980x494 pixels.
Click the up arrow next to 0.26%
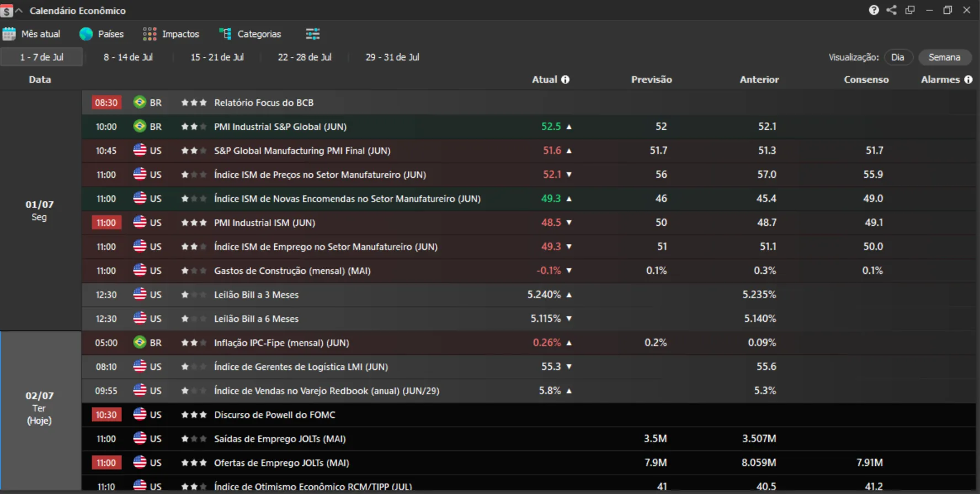point(569,343)
